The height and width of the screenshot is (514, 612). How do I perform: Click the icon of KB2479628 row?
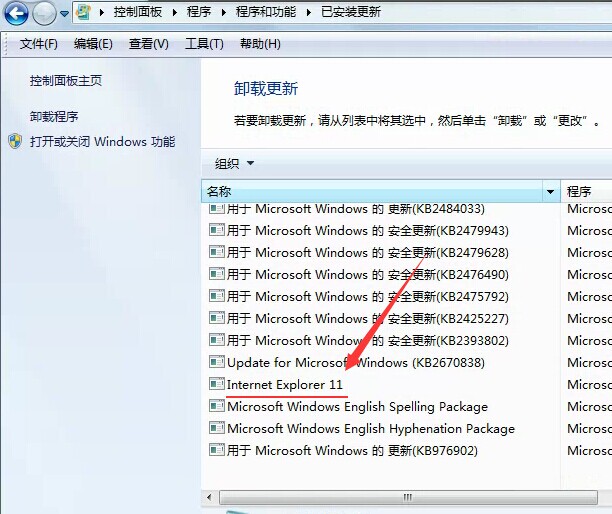217,251
